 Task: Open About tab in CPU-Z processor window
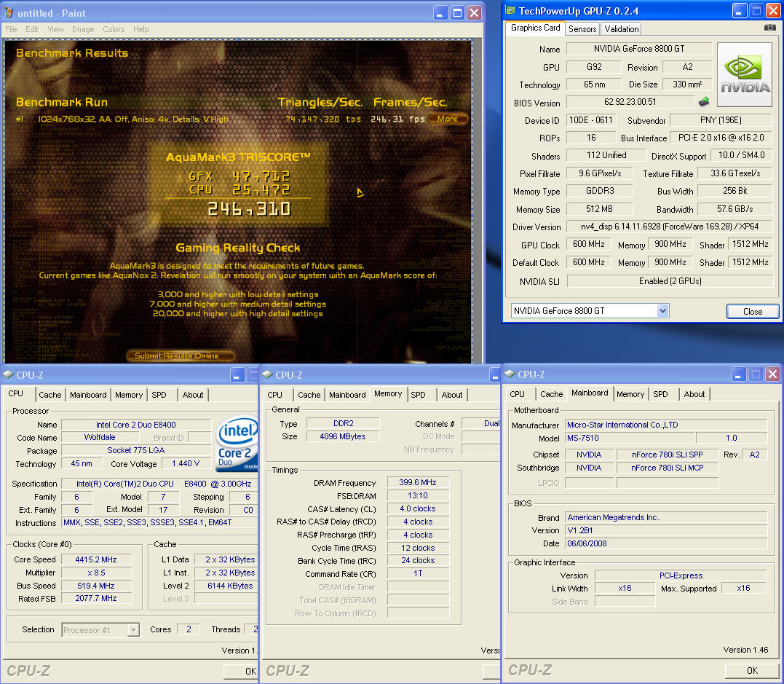[x=192, y=395]
